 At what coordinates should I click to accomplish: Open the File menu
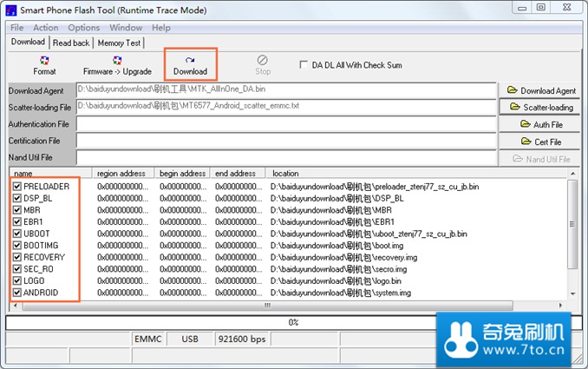[16, 28]
